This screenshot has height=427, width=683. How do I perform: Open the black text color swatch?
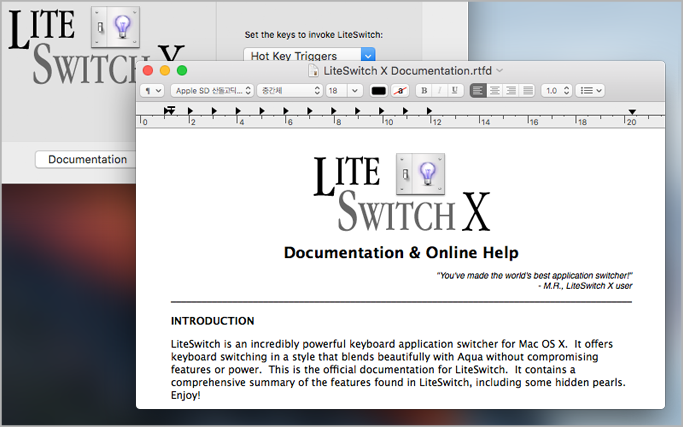378,91
